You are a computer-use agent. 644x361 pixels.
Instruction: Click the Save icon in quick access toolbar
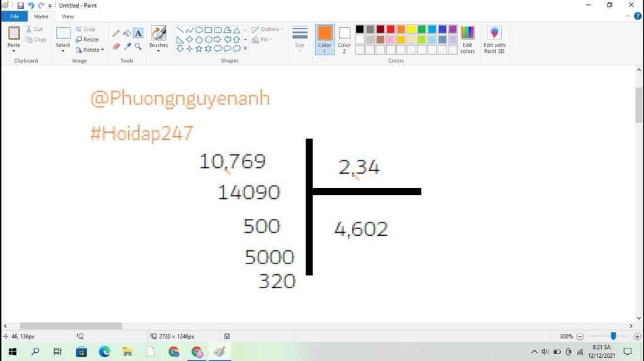[20, 5]
